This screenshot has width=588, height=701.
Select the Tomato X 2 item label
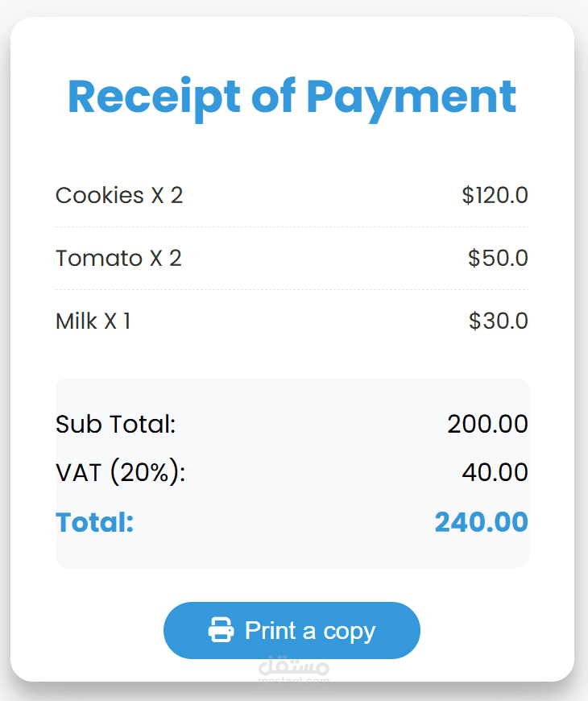[x=118, y=258]
